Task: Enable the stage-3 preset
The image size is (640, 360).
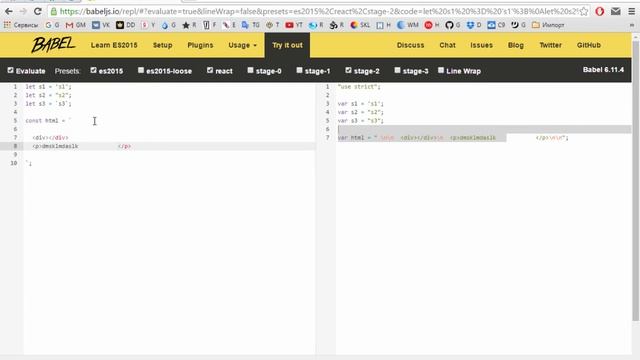Action: [397, 70]
